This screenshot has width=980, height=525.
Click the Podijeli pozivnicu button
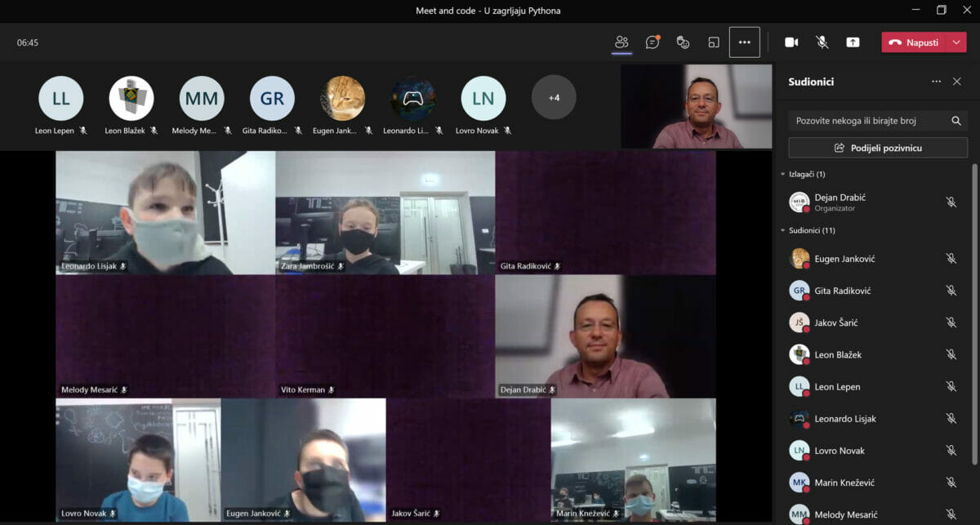point(878,148)
